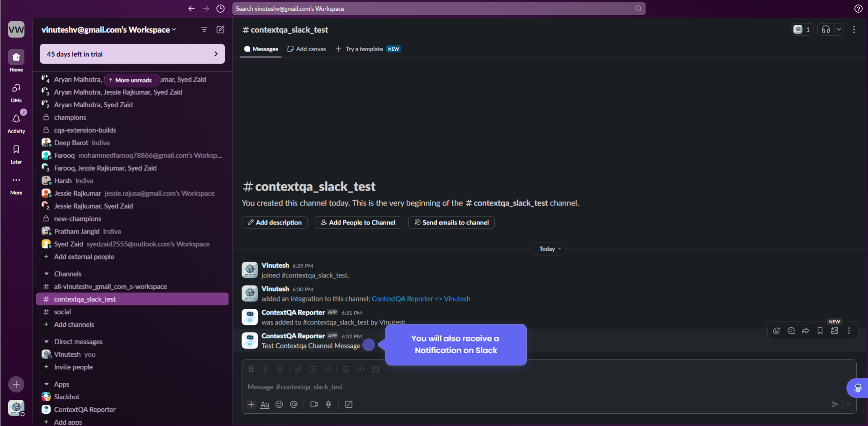
Task: Add emoji reaction to the message
Action: click(x=776, y=331)
